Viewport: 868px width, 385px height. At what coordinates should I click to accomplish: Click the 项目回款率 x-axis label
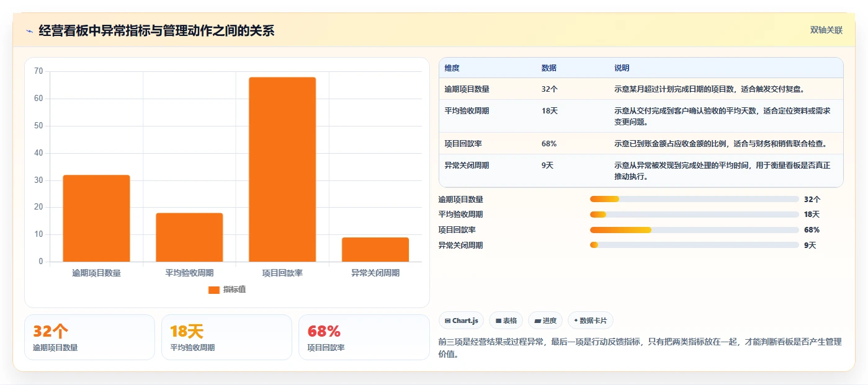(x=282, y=273)
